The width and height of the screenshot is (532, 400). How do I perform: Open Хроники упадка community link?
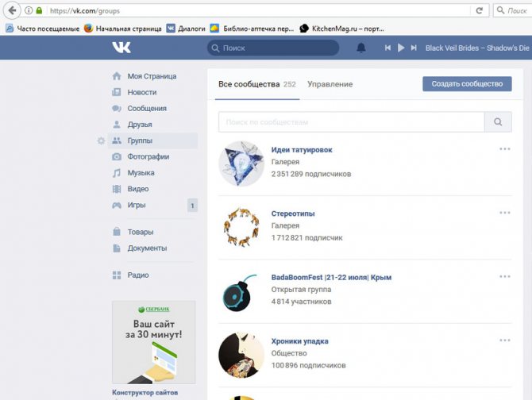299,341
